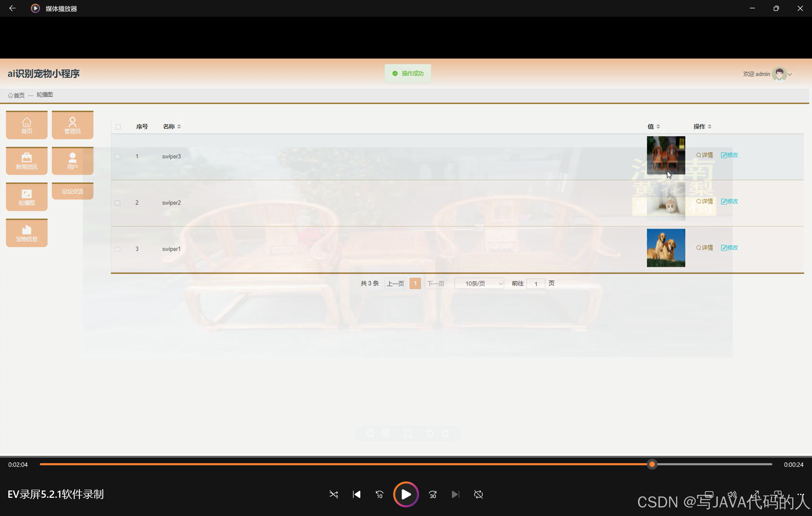This screenshot has height=516, width=812.
Task: Click the 首页 home sidebar tile
Action: pos(27,125)
